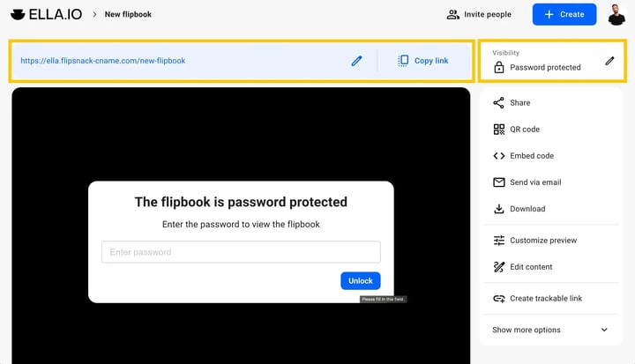
Task: Open the QR code option icon
Action: tap(499, 130)
